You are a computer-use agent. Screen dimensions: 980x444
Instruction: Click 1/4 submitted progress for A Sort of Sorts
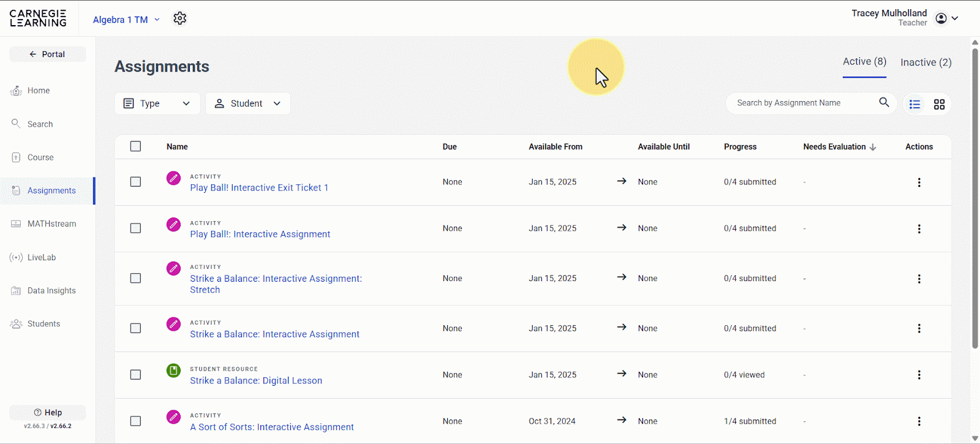coord(750,421)
